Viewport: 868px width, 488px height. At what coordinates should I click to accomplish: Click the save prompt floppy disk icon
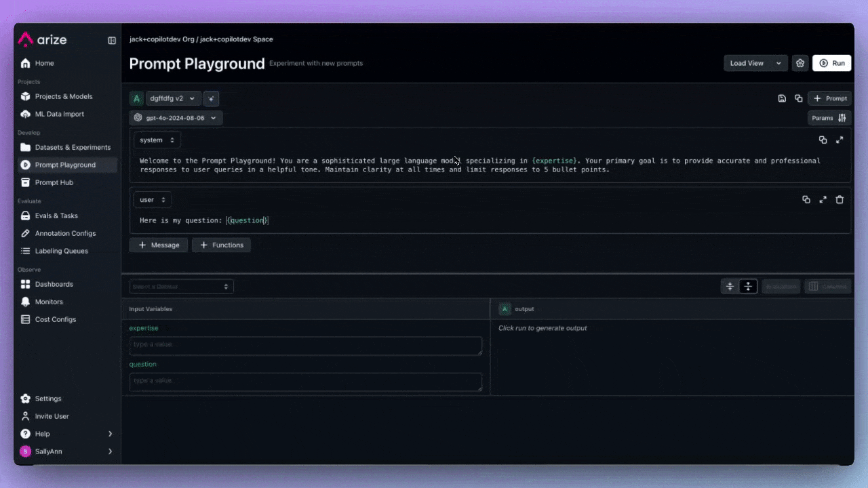coord(782,98)
